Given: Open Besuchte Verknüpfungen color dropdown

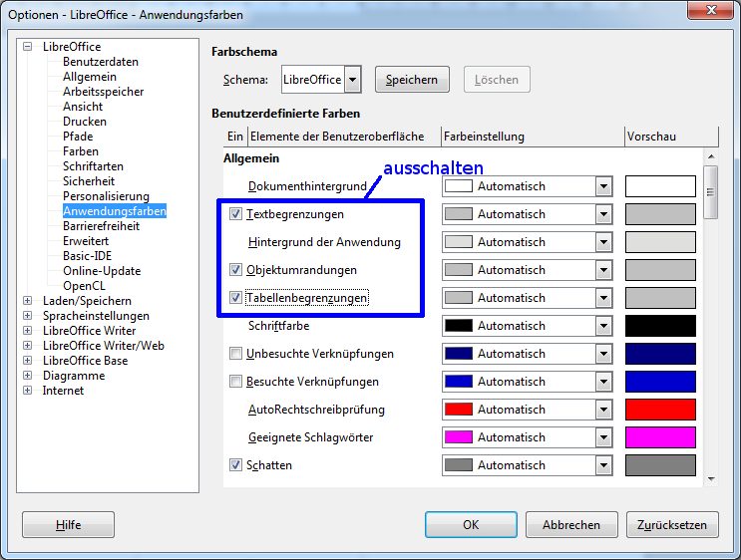Looking at the screenshot, I should [603, 381].
